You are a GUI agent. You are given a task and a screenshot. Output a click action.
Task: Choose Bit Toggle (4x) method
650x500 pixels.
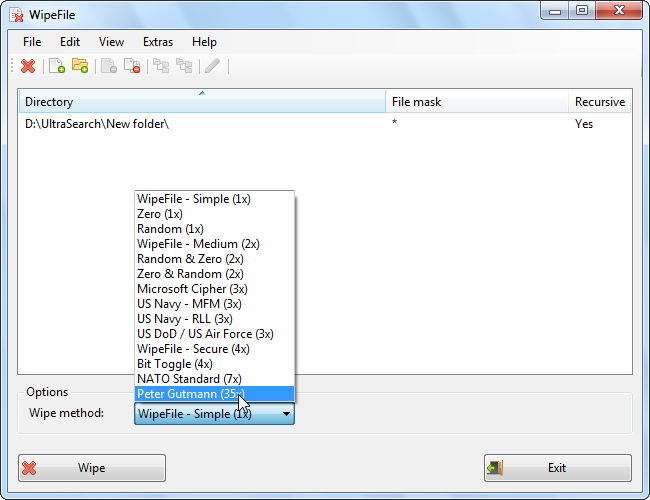coord(214,364)
